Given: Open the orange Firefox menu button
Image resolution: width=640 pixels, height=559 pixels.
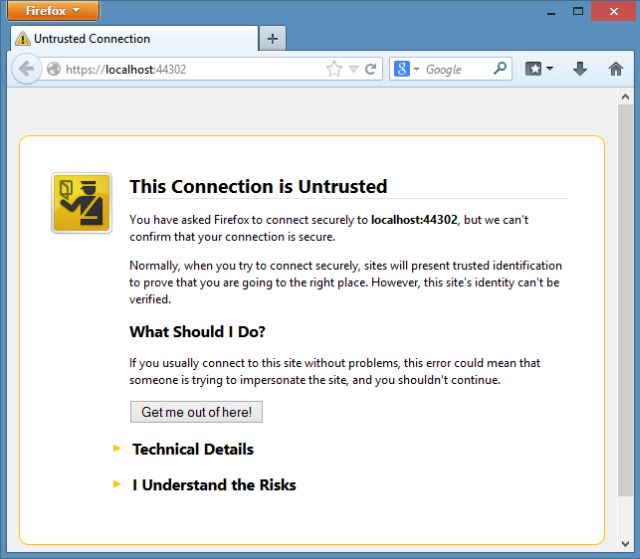Looking at the screenshot, I should point(53,11).
